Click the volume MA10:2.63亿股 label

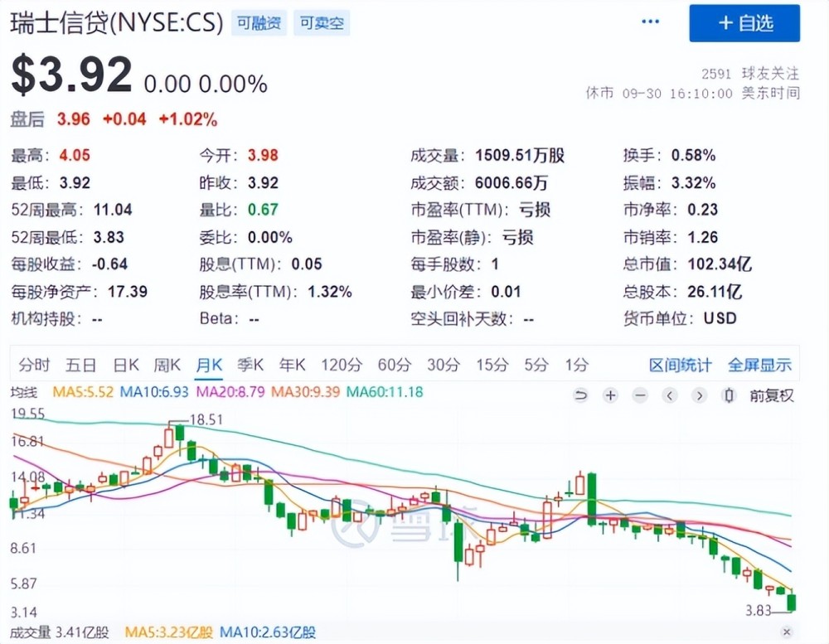coord(268,632)
